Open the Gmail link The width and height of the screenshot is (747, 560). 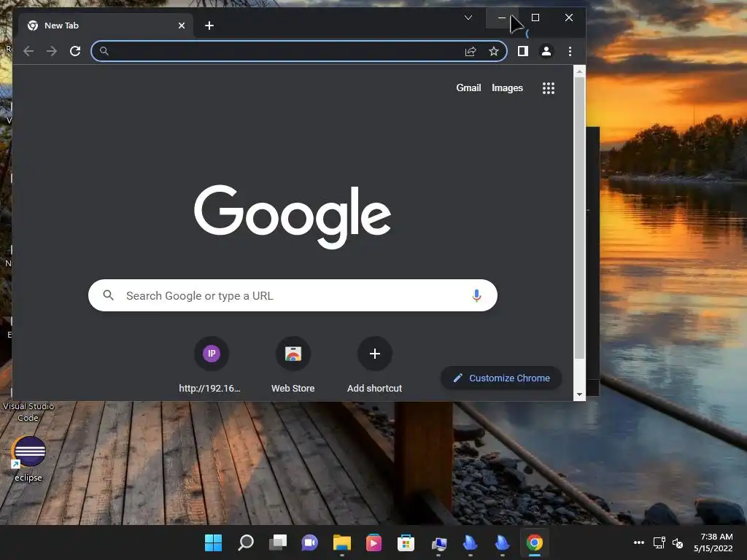(468, 87)
